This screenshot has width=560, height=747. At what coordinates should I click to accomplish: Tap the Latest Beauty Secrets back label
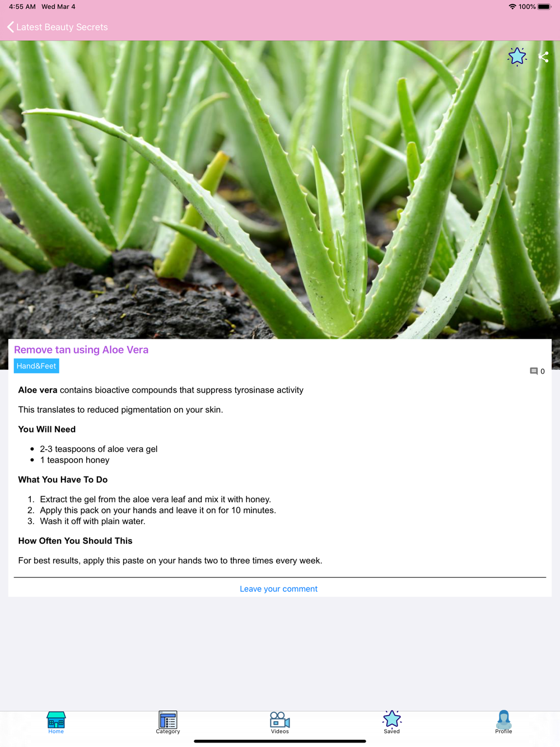(62, 27)
